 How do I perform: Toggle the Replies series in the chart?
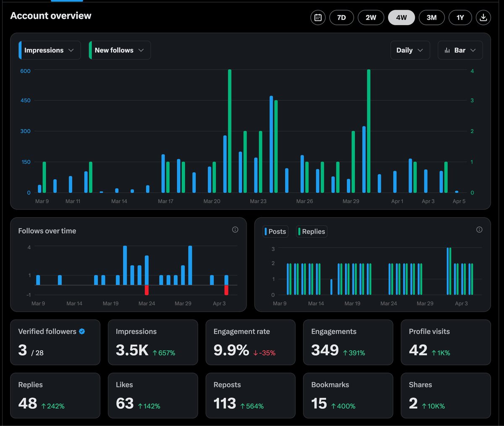click(312, 231)
